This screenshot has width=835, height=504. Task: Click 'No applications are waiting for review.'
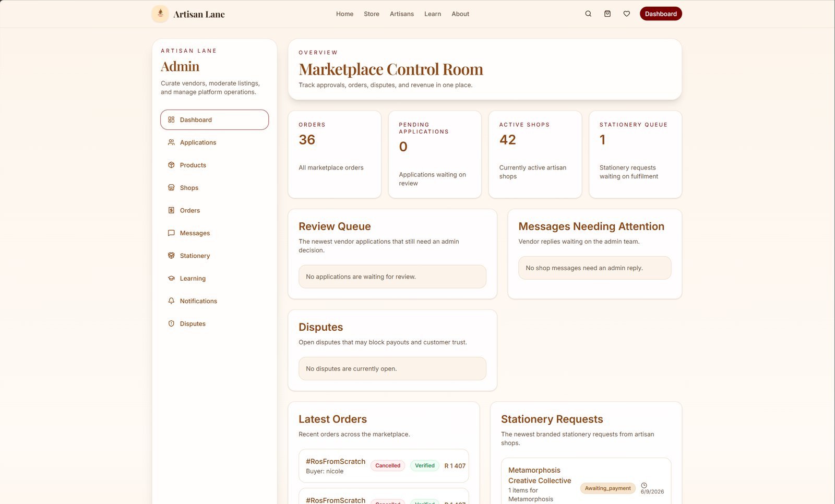click(x=361, y=277)
